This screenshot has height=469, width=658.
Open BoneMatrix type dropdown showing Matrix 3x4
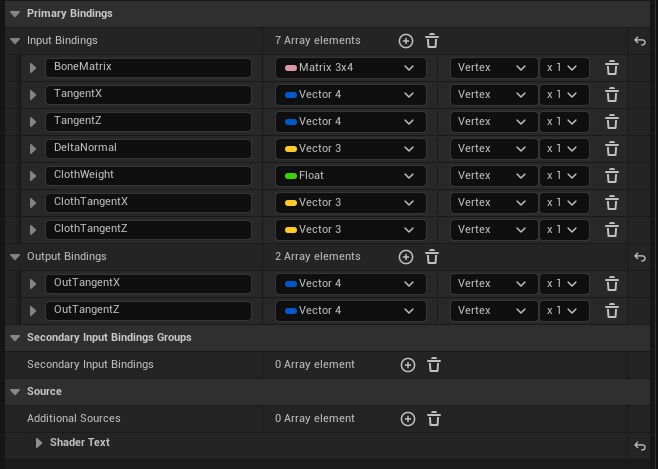click(350, 68)
